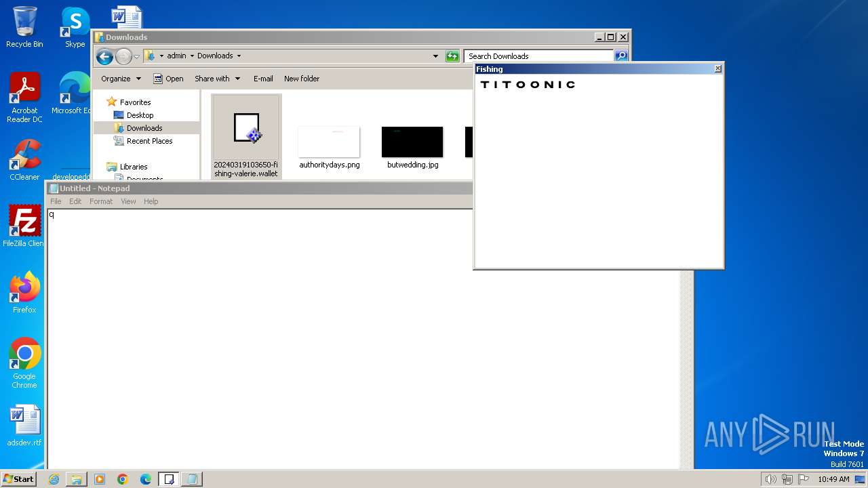Open the Word document desktop icon
This screenshot has height=488, width=868.
(x=126, y=17)
